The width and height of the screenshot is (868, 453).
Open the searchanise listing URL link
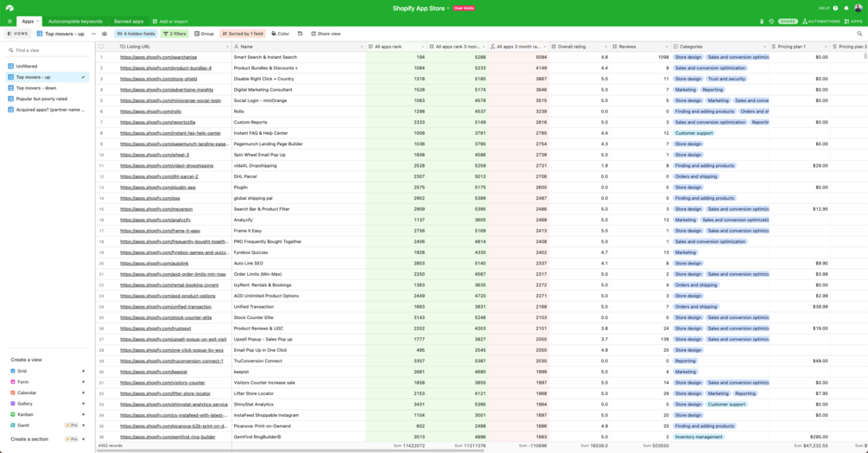158,57
